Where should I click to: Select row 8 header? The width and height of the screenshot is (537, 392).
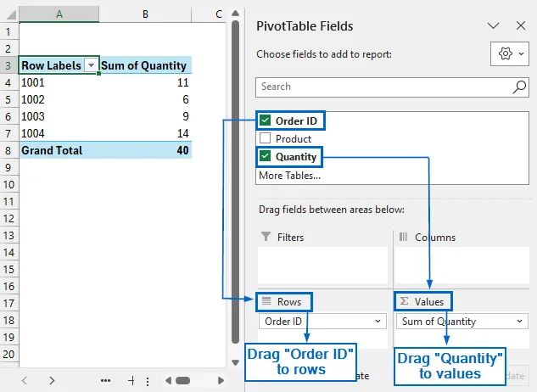point(8,150)
